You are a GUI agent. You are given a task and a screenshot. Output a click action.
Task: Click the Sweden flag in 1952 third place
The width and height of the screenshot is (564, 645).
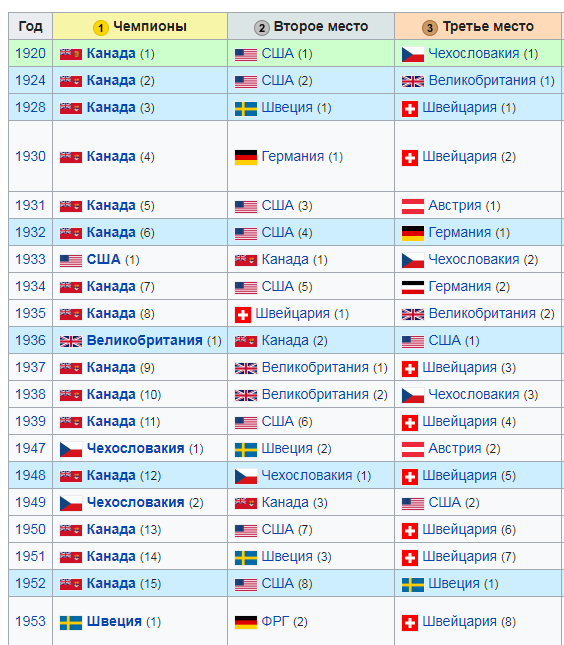coord(413,584)
